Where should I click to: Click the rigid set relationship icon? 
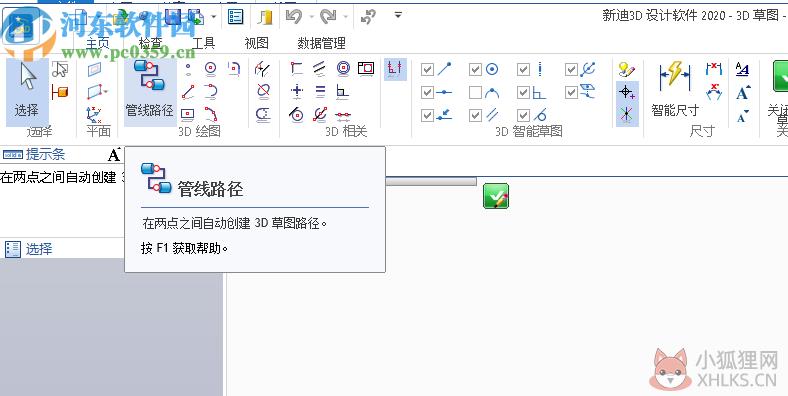click(366, 68)
